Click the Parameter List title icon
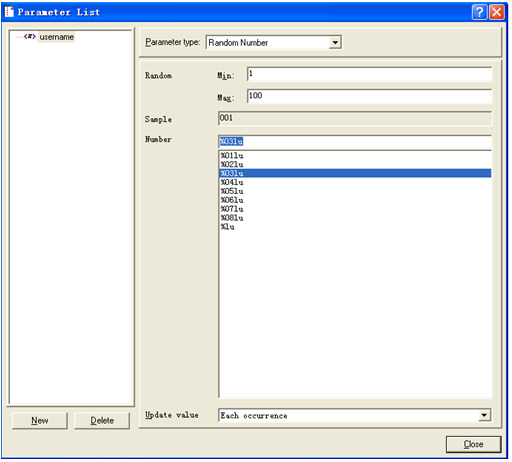Image resolution: width=512 pixels, height=462 pixels. tap(9, 12)
